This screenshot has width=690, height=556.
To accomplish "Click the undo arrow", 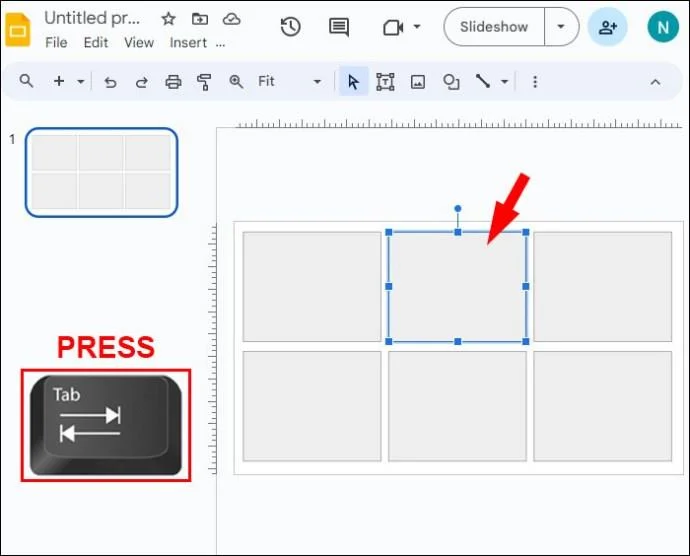I will 110,82.
